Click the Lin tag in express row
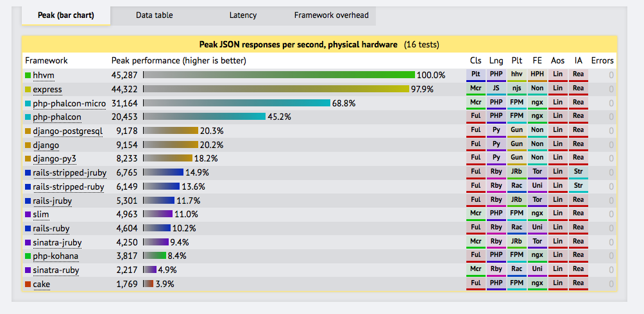Image resolution: width=644 pixels, height=314 pixels. [x=558, y=89]
